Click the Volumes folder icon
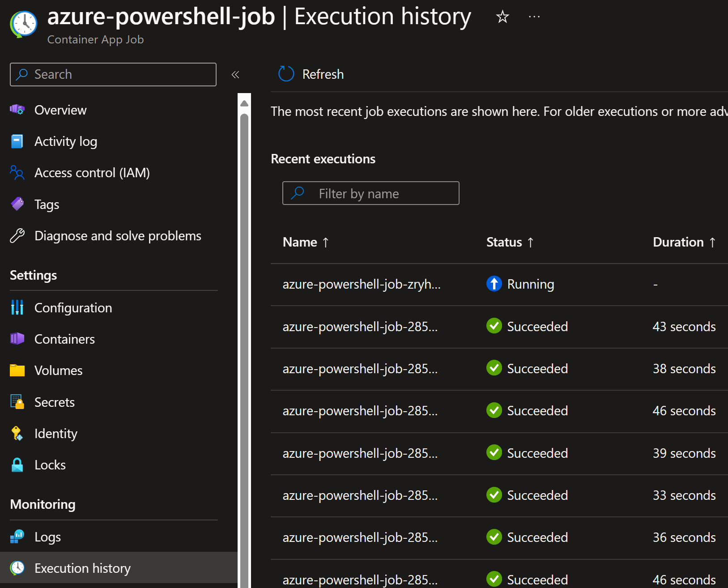 click(x=17, y=370)
